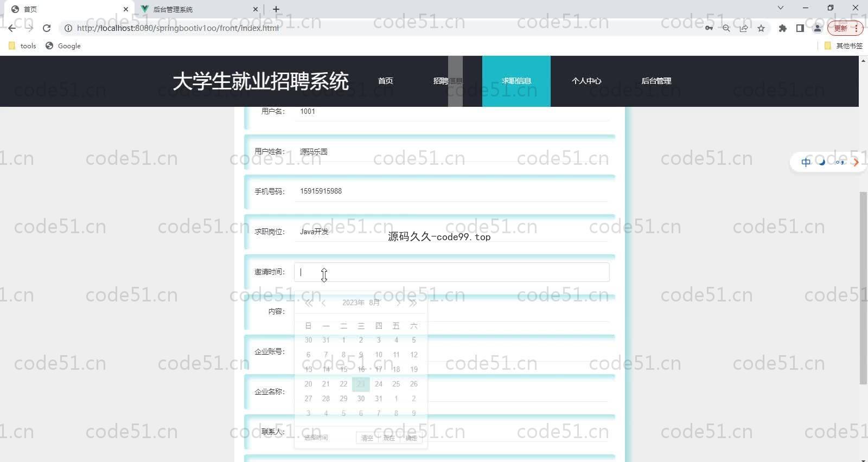Open tab search dropdown arrow
Image resolution: width=868 pixels, height=462 pixels.
(780, 8)
